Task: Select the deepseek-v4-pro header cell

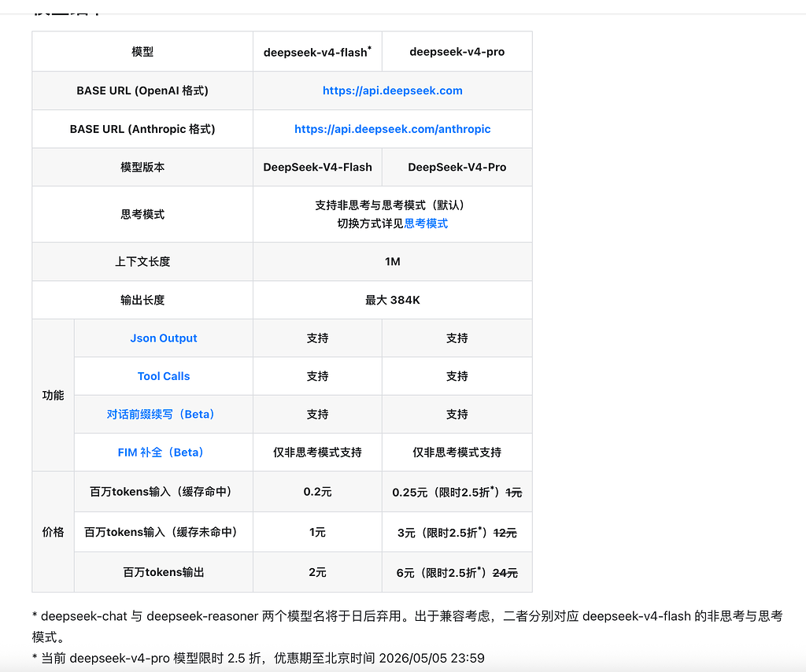Action: click(457, 51)
